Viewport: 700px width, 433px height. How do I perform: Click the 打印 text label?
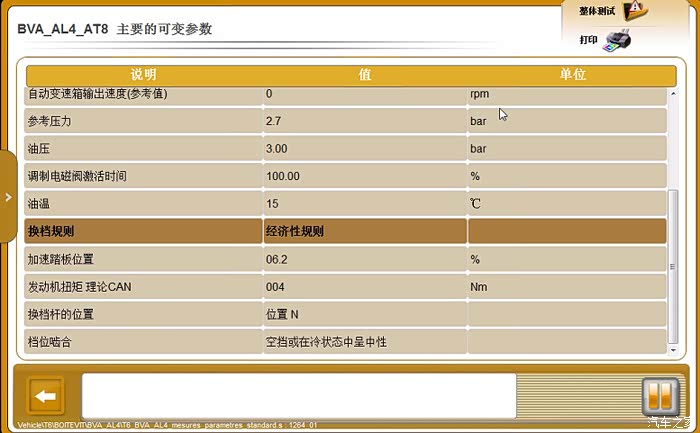pos(588,41)
